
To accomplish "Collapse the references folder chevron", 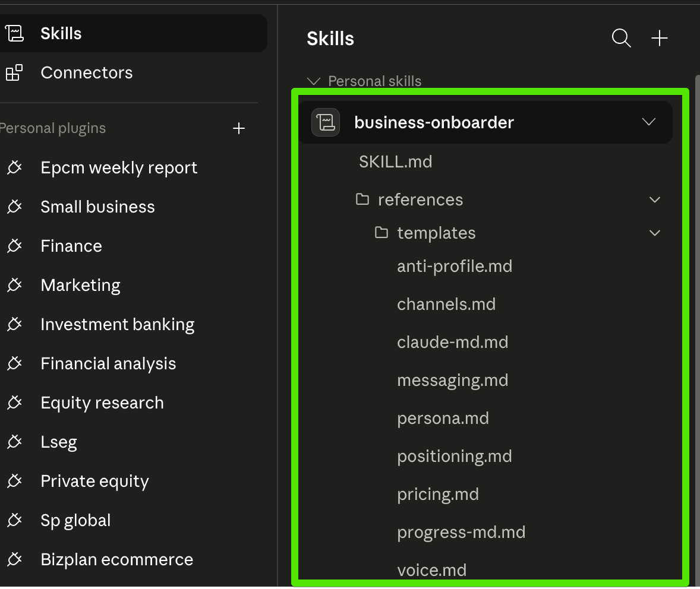I will pos(654,199).
